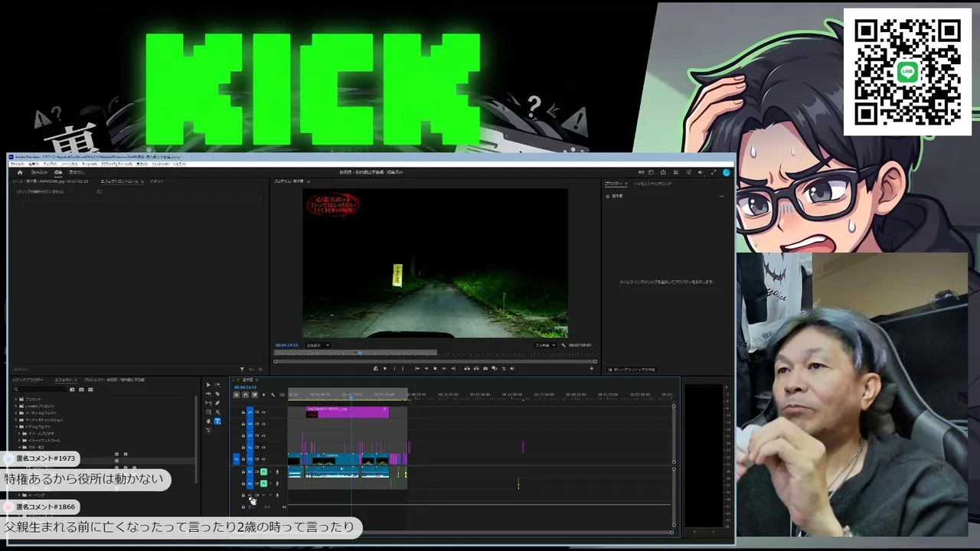The image size is (980, 551).
Task: Select the Ripple Edit tool
Action: pos(208,394)
